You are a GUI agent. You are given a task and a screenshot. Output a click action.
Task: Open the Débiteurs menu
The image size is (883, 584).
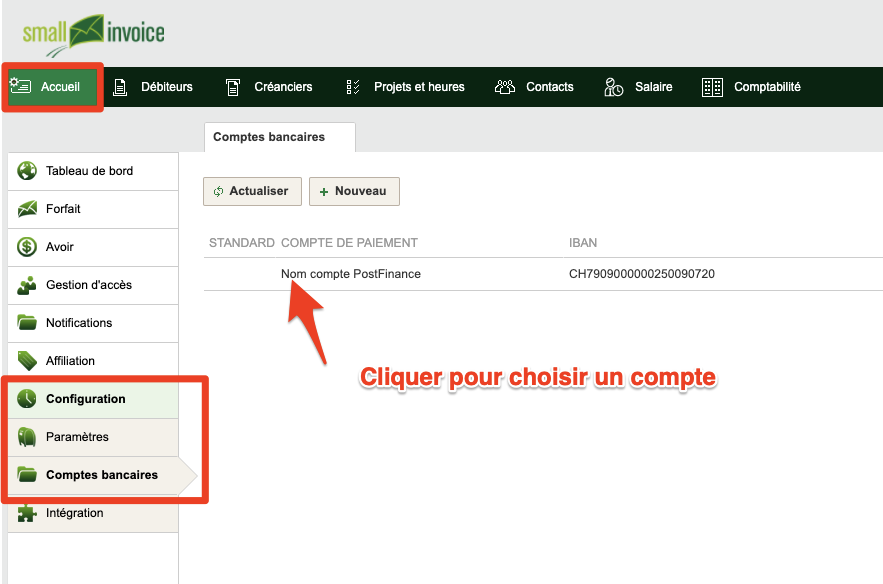click(153, 87)
